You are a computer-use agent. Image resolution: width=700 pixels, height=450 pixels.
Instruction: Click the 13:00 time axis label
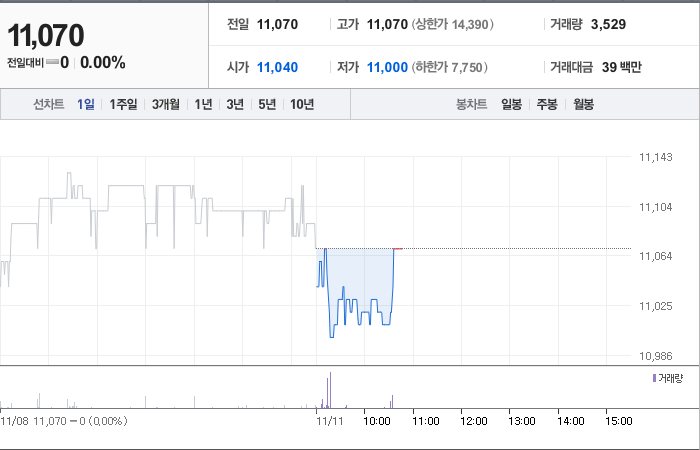522,421
